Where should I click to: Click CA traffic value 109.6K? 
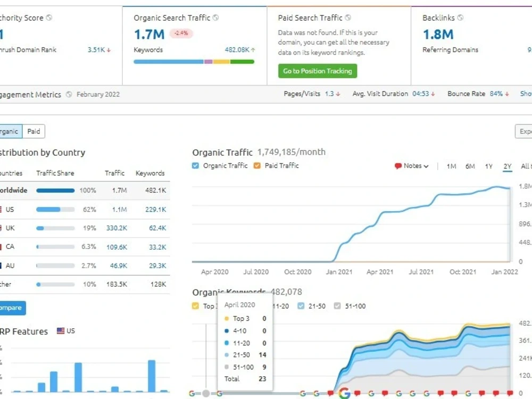117,247
